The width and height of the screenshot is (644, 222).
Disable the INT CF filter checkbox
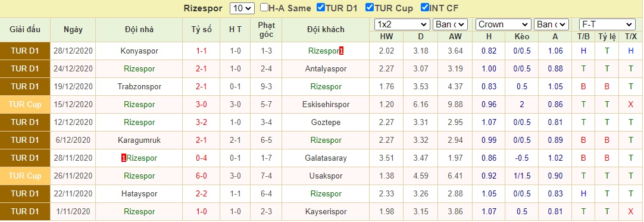point(425,7)
